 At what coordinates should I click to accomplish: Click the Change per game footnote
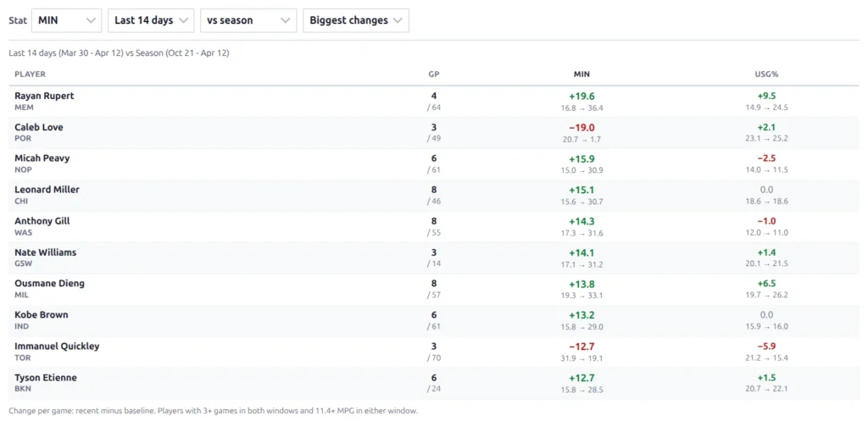pyautogui.click(x=213, y=411)
